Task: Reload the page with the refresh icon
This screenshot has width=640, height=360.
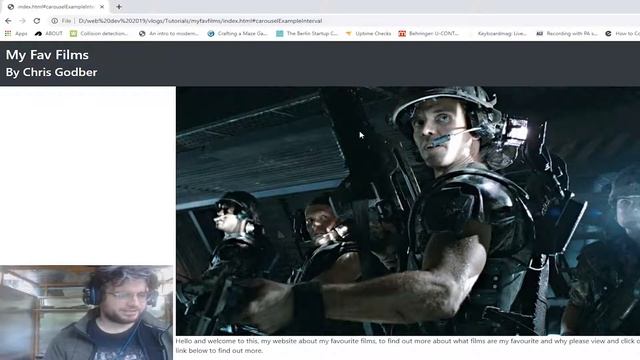Action: click(37, 21)
